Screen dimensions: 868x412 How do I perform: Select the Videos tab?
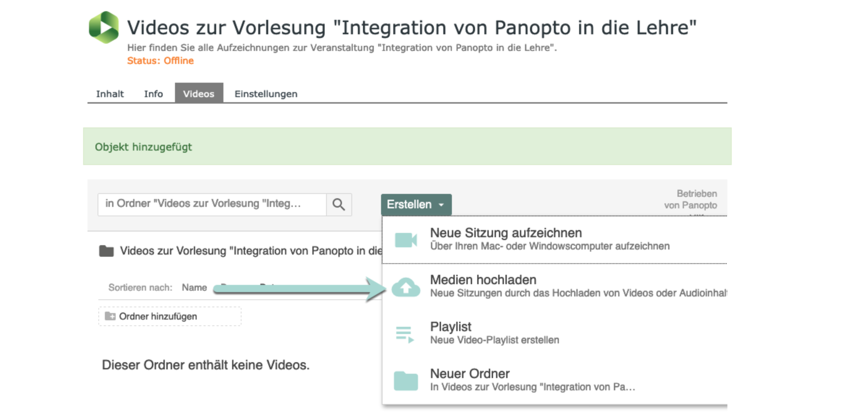tap(198, 94)
